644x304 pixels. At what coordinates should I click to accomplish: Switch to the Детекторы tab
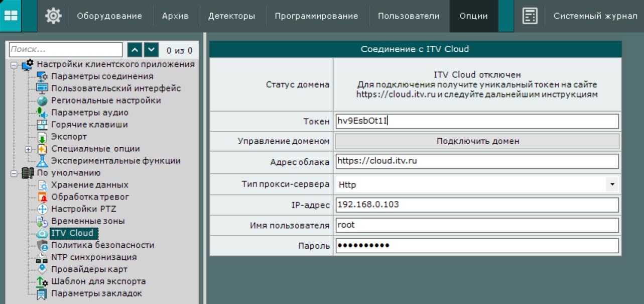point(231,16)
